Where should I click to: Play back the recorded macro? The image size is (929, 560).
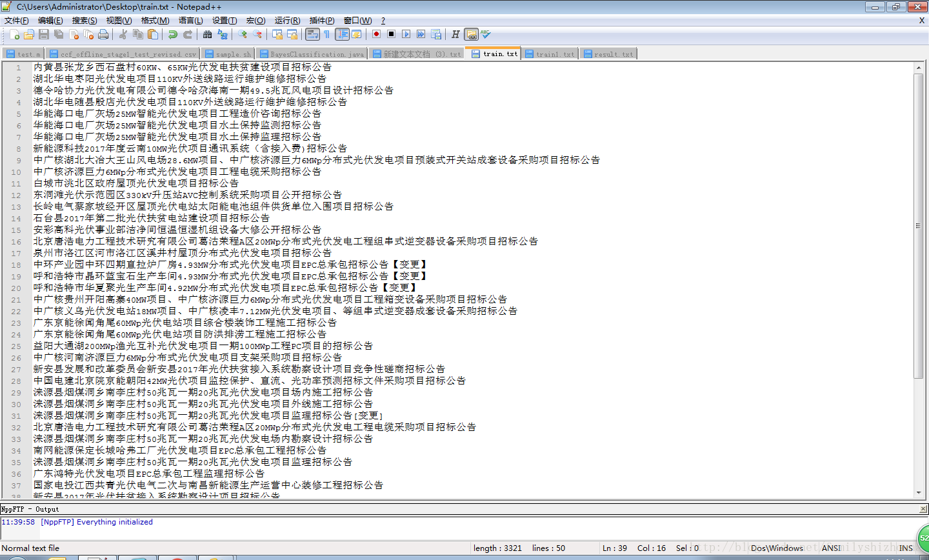click(x=406, y=34)
